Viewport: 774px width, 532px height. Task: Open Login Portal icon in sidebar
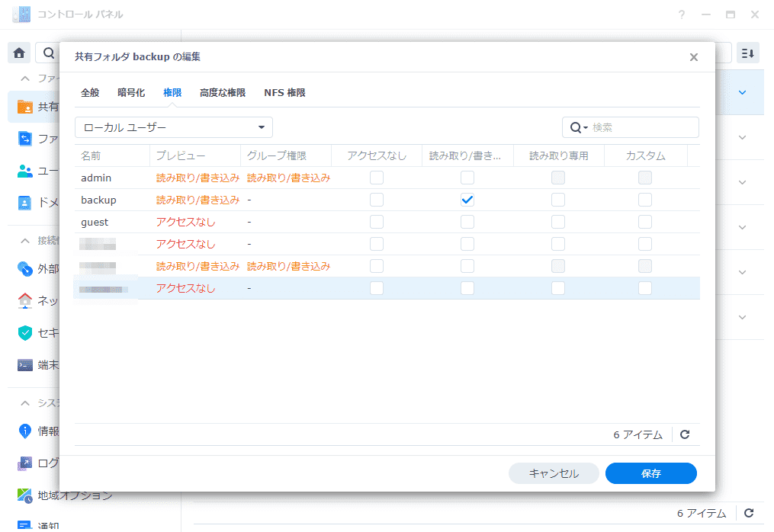click(24, 463)
